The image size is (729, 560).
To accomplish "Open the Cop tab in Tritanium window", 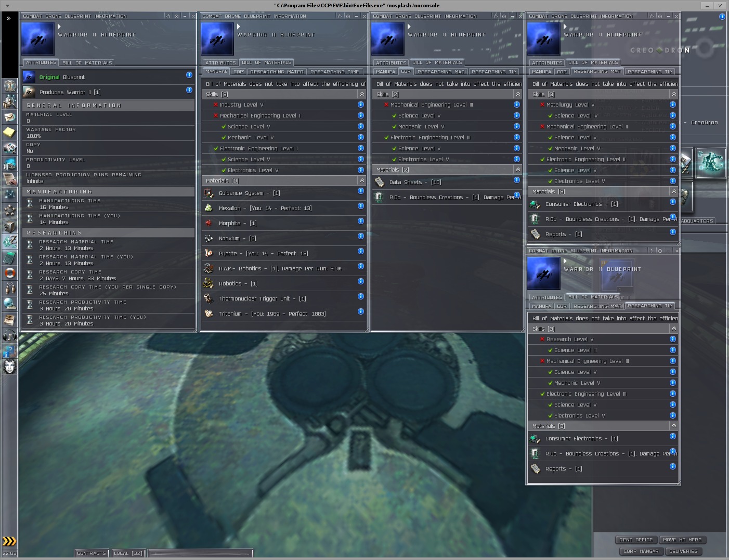I will pyautogui.click(x=239, y=72).
